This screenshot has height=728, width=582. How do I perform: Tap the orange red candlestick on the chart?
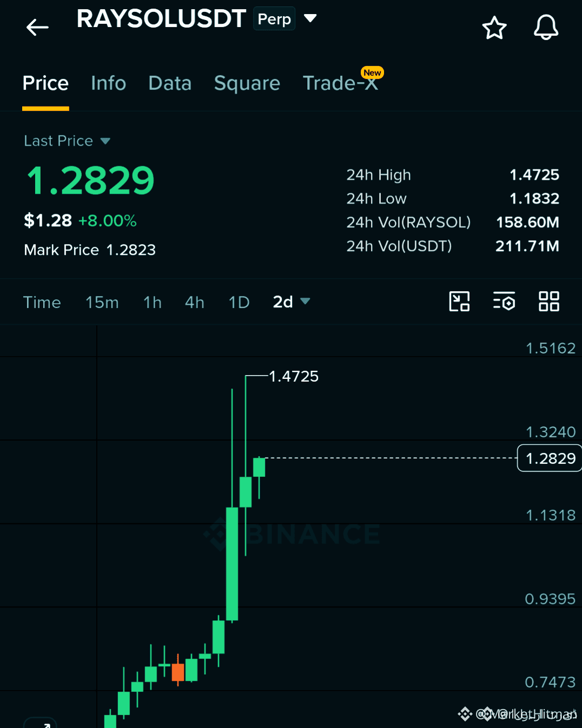[178, 672]
